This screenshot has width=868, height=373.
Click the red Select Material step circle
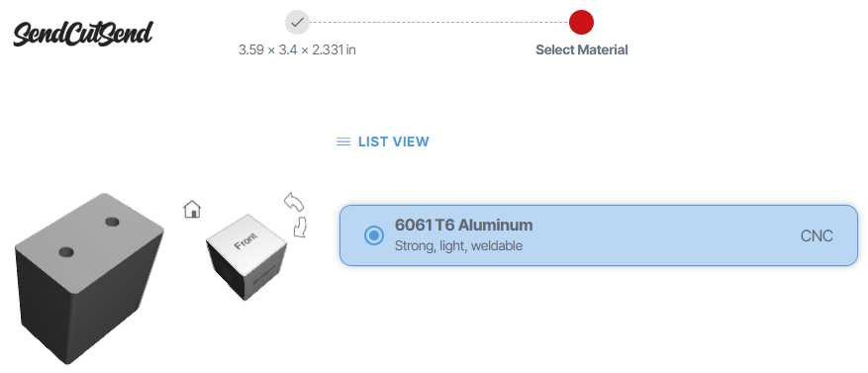tap(581, 23)
